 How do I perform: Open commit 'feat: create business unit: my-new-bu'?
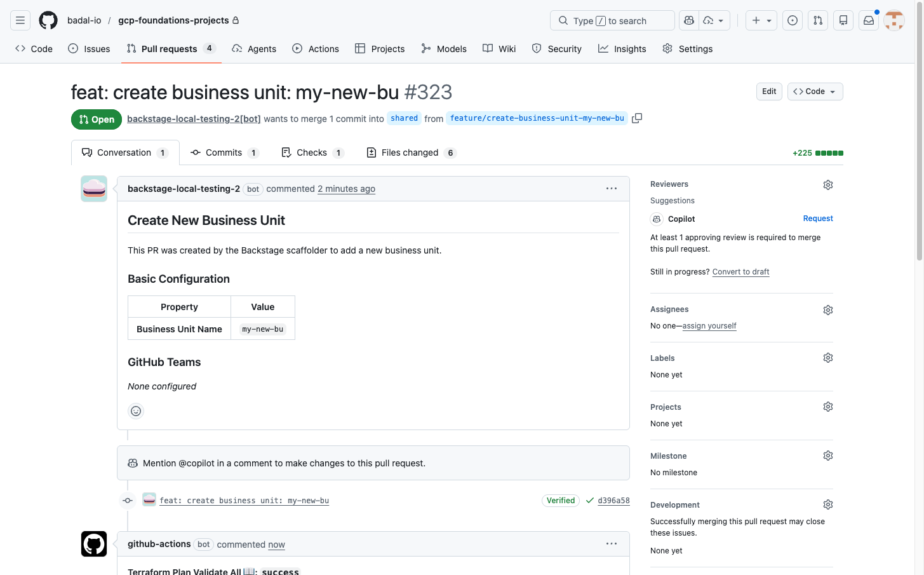pyautogui.click(x=244, y=501)
